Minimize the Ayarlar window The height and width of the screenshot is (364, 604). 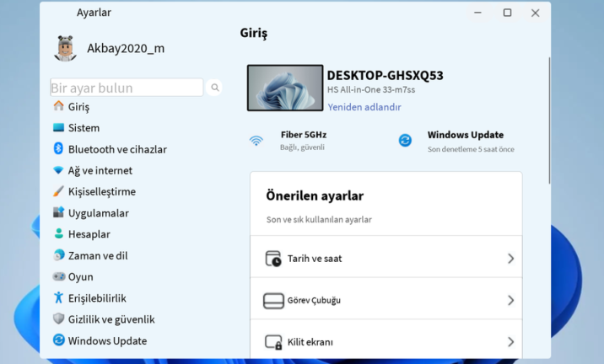tap(477, 13)
